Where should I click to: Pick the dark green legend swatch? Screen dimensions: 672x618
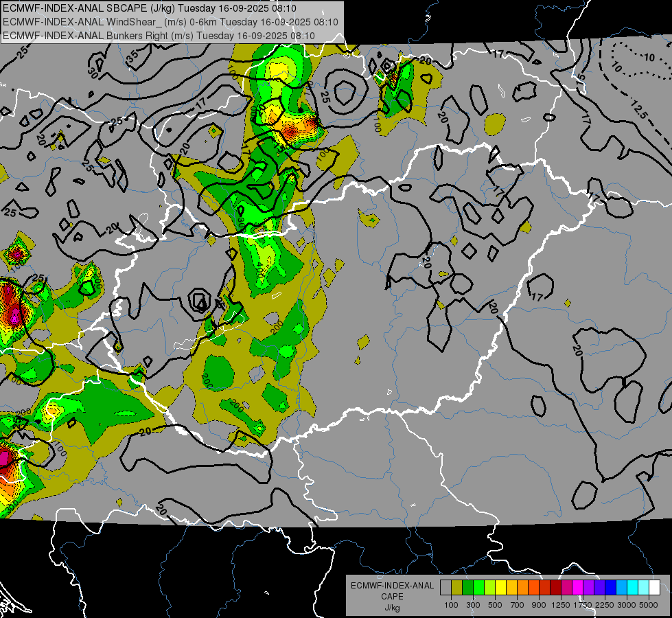467,588
